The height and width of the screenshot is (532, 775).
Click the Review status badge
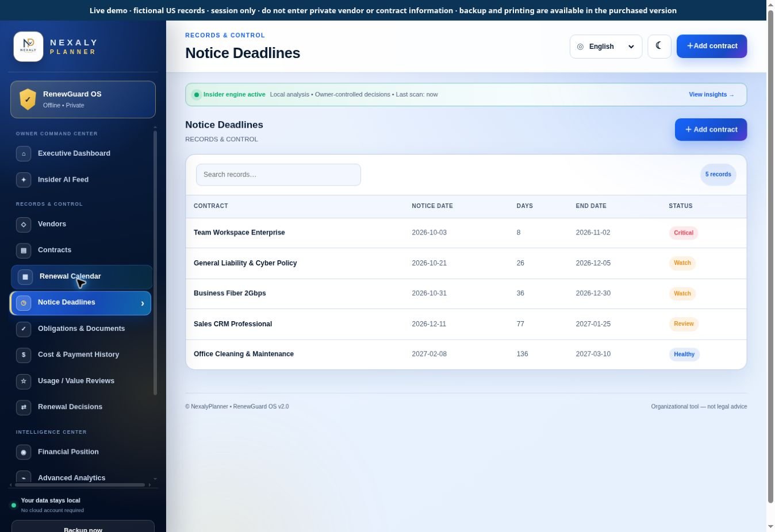pyautogui.click(x=684, y=324)
